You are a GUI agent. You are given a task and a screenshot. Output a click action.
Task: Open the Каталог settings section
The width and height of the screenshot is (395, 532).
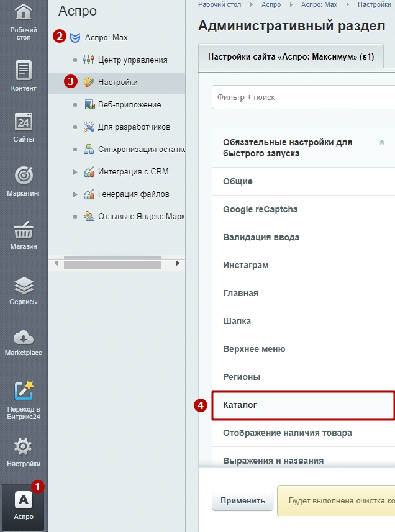[303, 405]
